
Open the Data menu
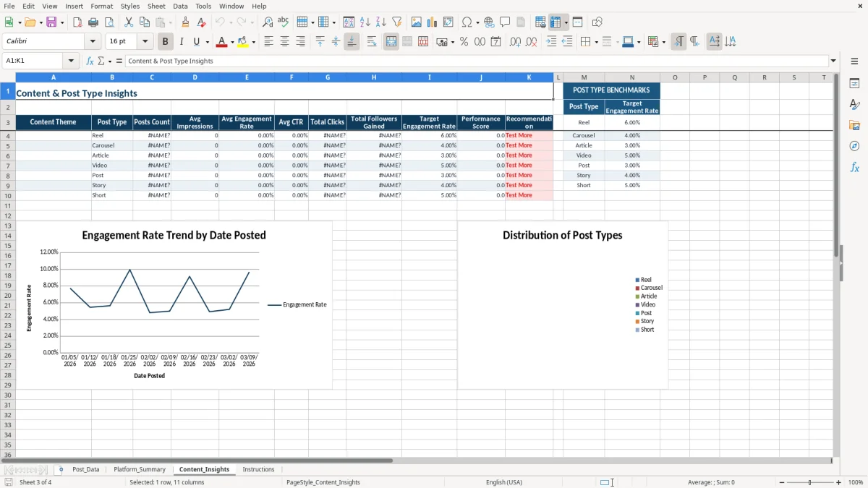pos(180,6)
